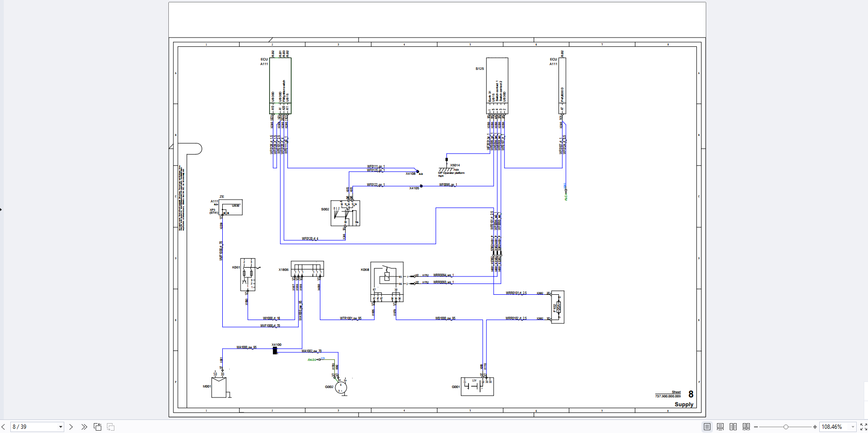Switch to single page view
Screen dimensions: 868x433
(x=707, y=427)
